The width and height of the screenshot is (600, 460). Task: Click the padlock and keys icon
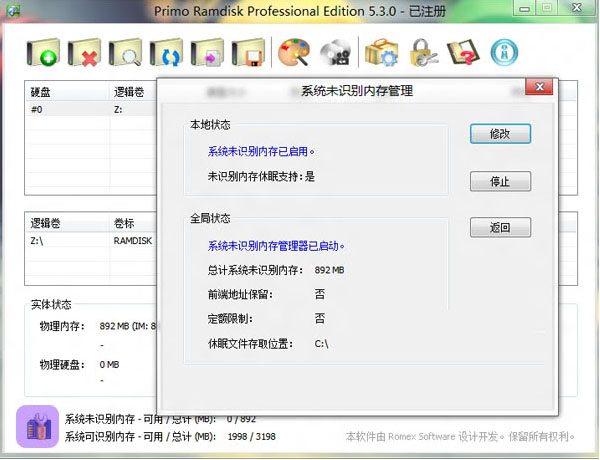422,52
